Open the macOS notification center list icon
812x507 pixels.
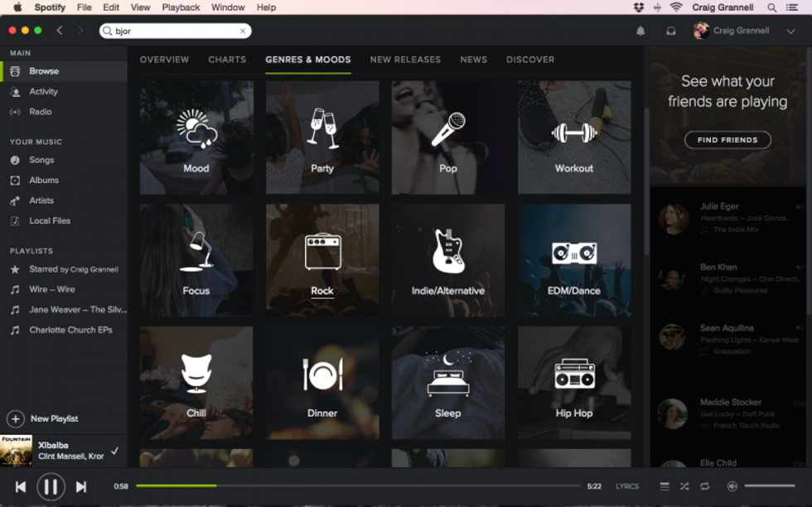tap(793, 7)
